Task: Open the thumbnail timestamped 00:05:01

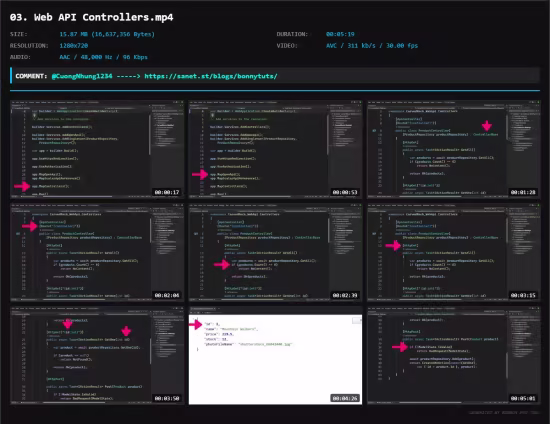Action: 454,355
